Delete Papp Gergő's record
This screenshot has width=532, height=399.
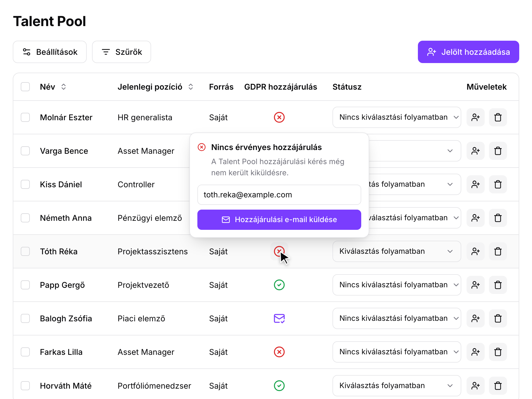click(x=498, y=285)
